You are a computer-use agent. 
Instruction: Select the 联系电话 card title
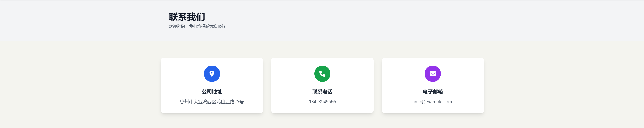click(x=322, y=92)
